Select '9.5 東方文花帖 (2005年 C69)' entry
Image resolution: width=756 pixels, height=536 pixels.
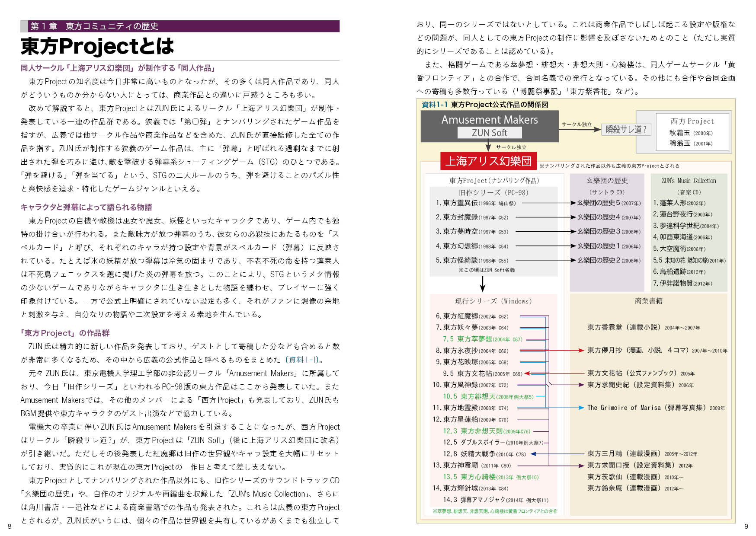(483, 374)
